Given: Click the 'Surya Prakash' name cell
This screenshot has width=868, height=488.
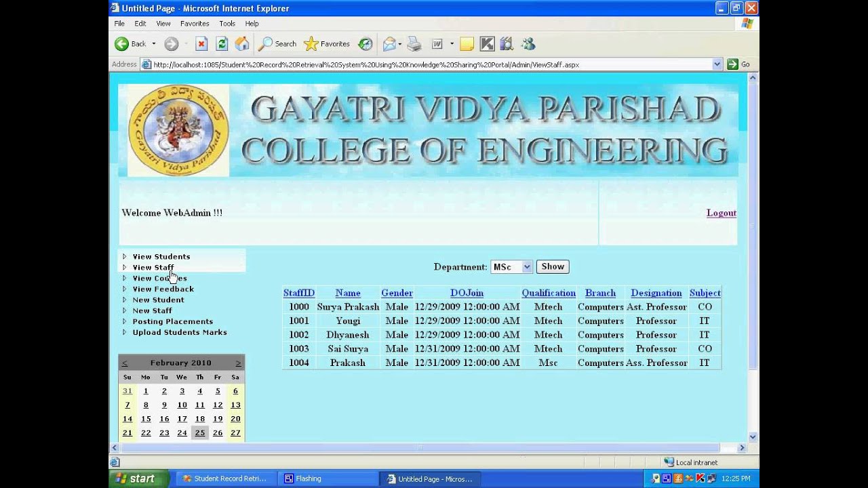Looking at the screenshot, I should [348, 307].
